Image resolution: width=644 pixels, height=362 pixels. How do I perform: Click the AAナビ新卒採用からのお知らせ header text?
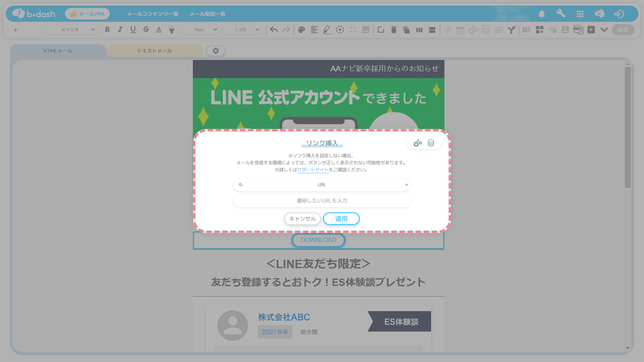(384, 68)
